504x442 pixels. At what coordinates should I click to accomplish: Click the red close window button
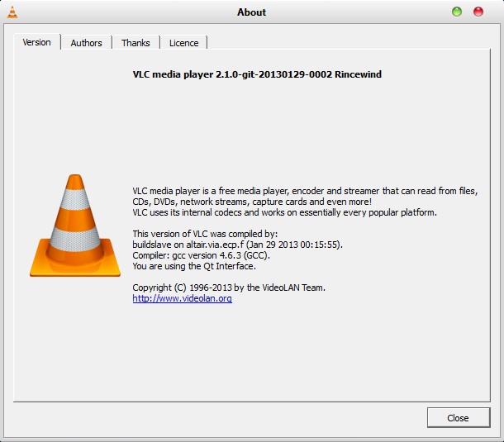pyautogui.click(x=478, y=12)
